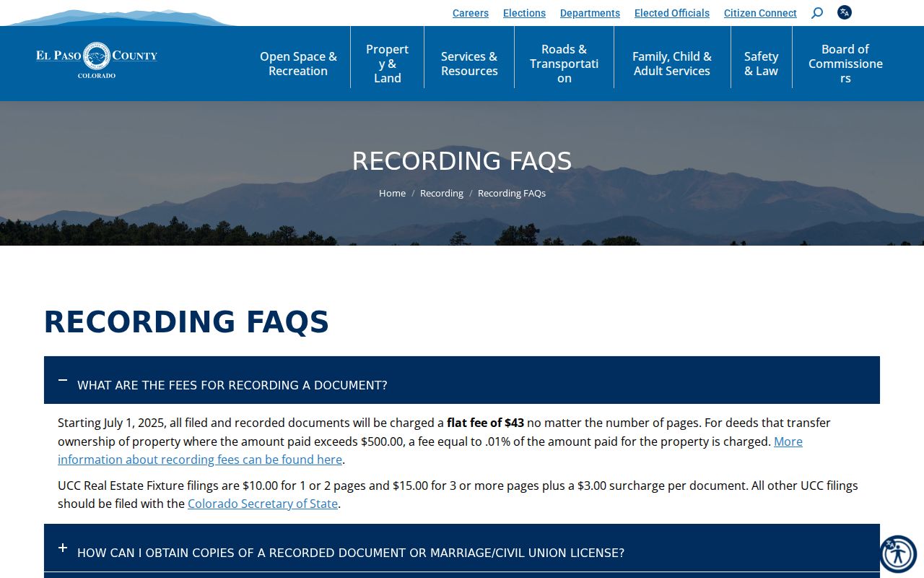
Task: Expand the obtain copies FAQ plus icon
Action: tap(63, 548)
